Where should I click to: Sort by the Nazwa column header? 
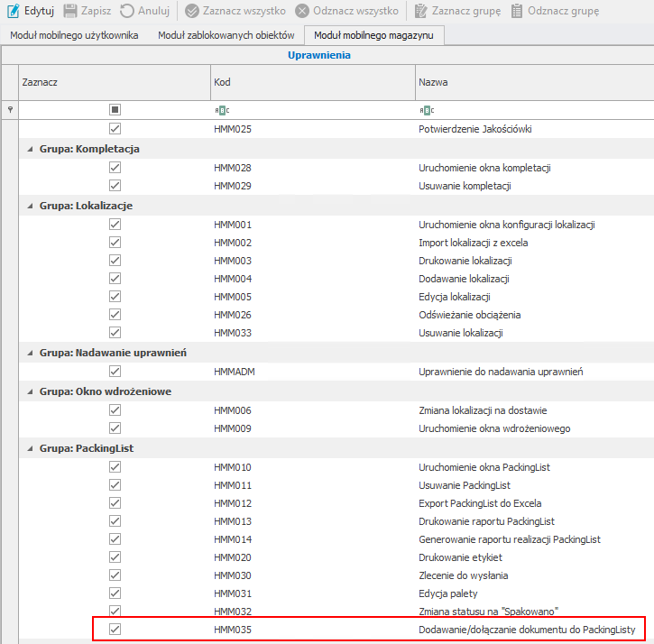coord(532,82)
